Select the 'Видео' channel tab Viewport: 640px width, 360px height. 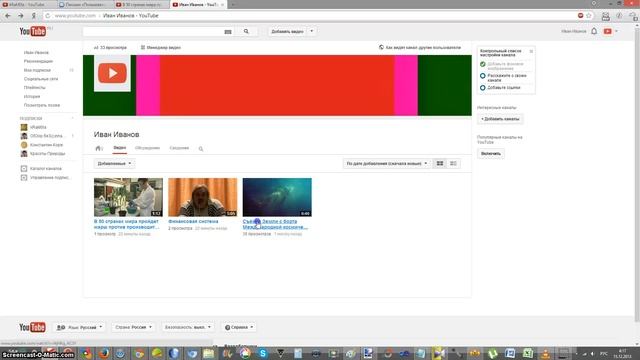[x=120, y=148]
